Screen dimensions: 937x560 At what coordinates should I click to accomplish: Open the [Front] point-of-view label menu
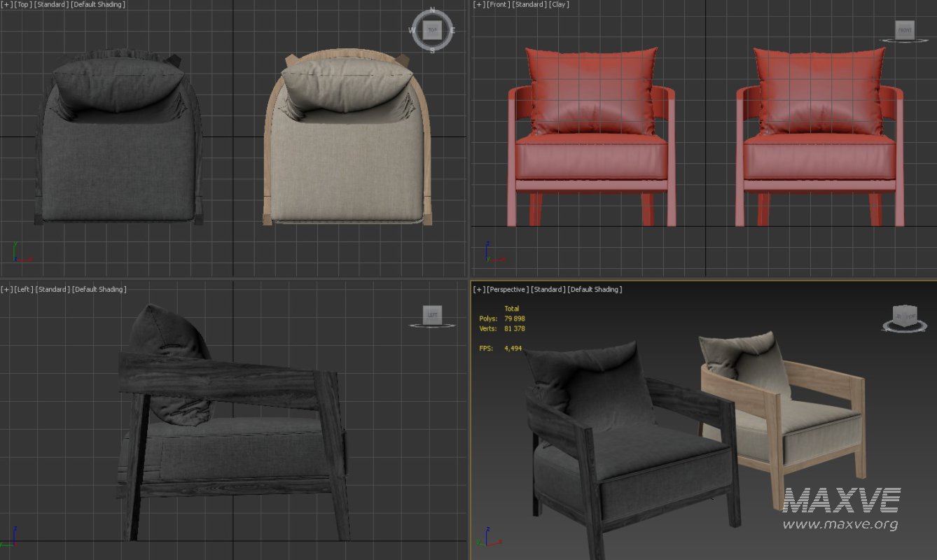499,5
